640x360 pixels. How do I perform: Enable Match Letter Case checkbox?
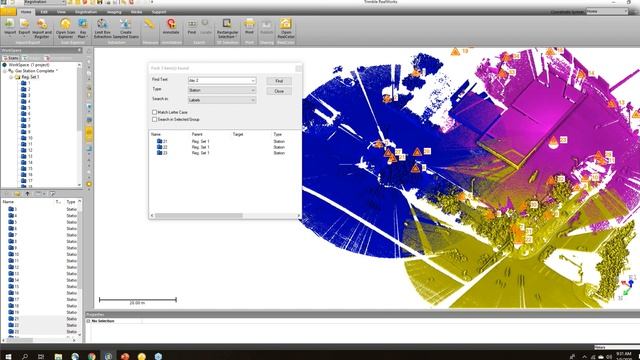point(154,112)
